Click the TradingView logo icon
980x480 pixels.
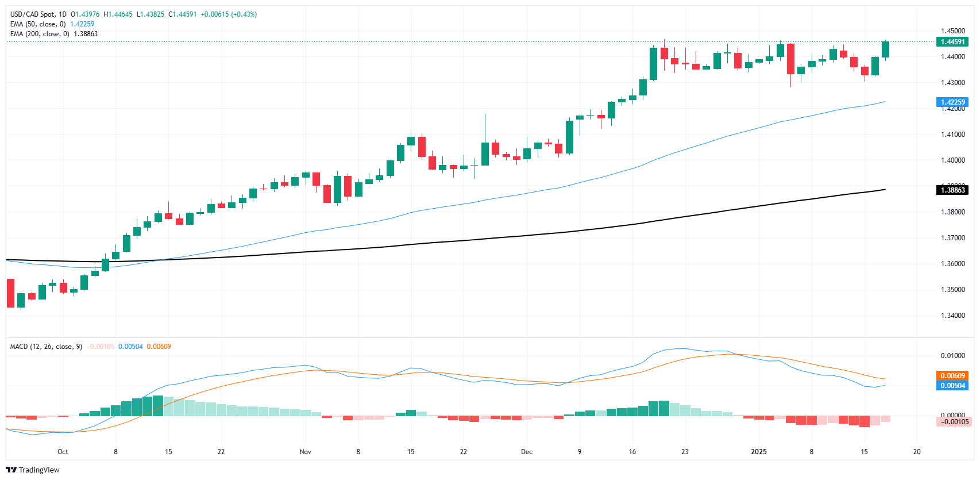[x=11, y=470]
